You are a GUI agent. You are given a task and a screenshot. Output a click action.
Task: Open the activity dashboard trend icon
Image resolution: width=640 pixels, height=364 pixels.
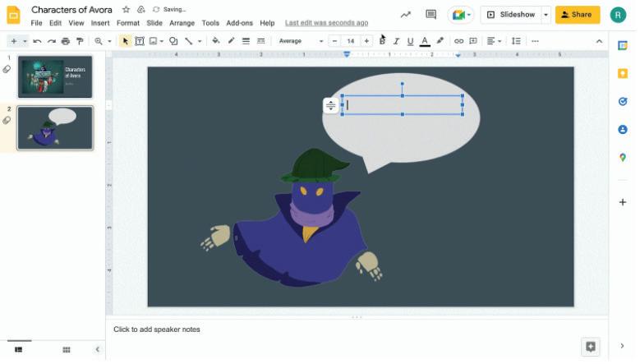click(x=405, y=15)
